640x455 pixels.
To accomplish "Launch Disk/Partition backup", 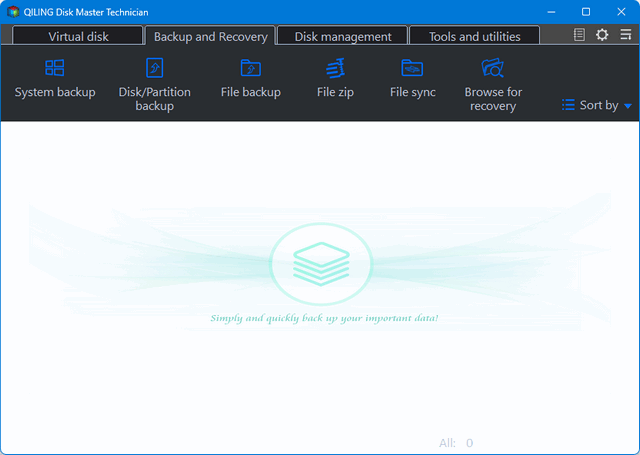I will pos(154,85).
